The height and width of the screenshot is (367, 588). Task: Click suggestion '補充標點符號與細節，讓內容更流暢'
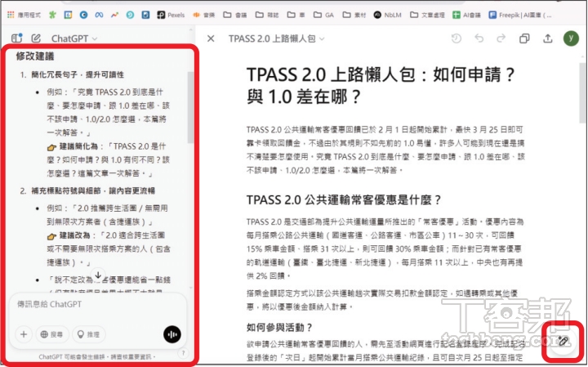(93, 190)
